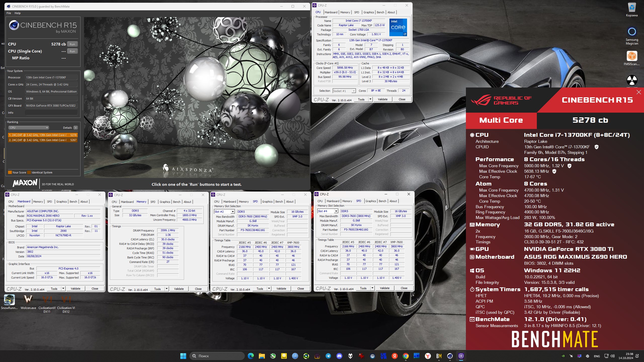The image size is (644, 362).
Task: Open Microsoft Edge from the taskbar
Action: point(251,356)
